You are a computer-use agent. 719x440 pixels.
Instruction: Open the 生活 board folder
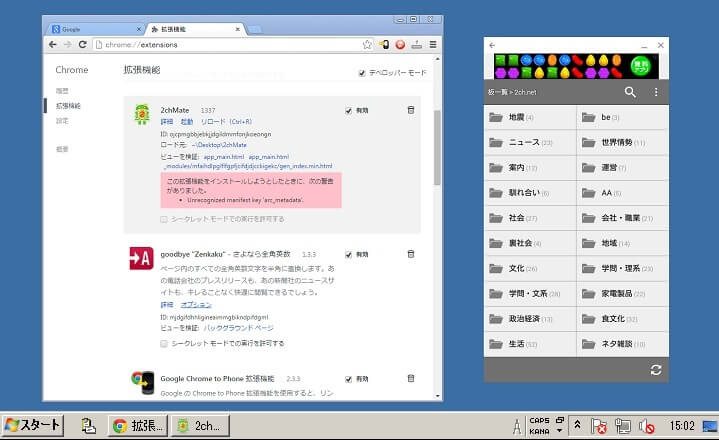pos(530,344)
